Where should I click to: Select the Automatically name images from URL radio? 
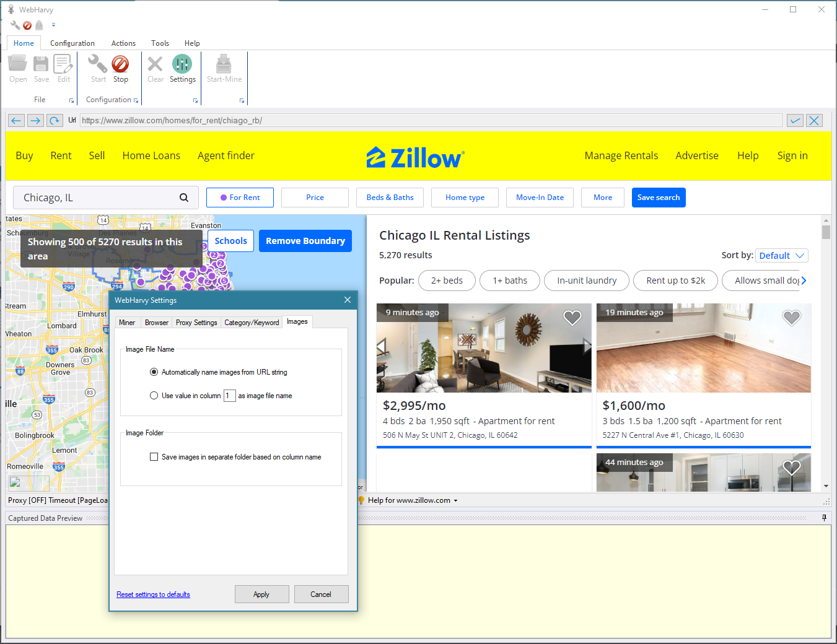click(x=154, y=372)
